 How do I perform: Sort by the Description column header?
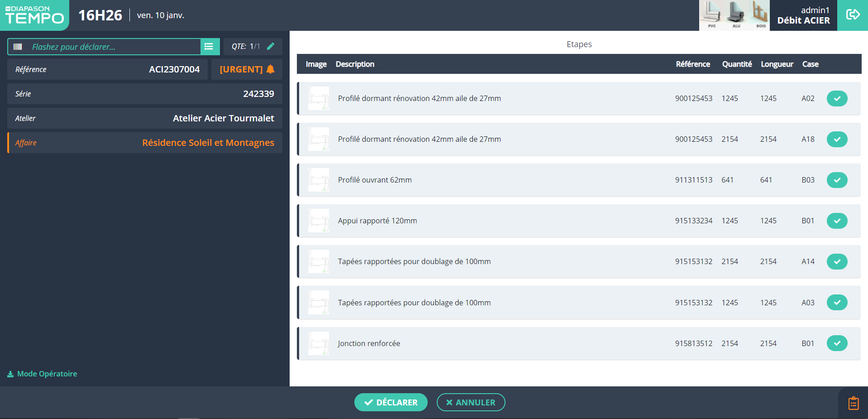355,64
